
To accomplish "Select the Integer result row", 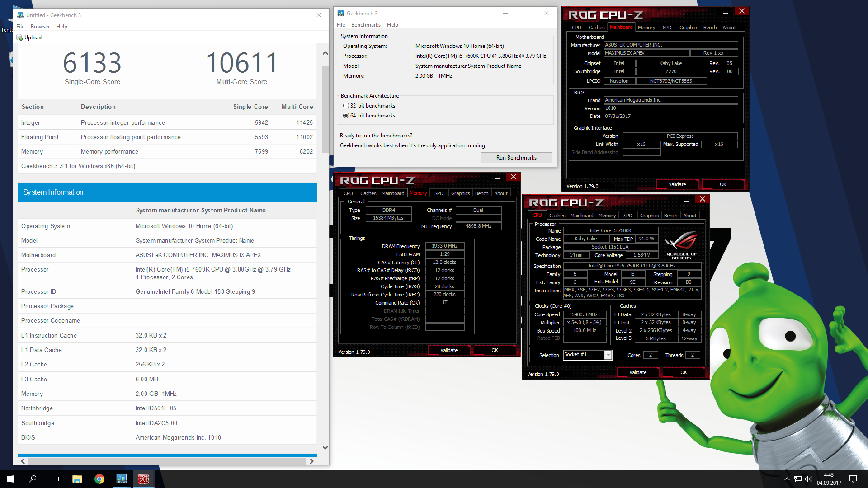I will (x=167, y=122).
